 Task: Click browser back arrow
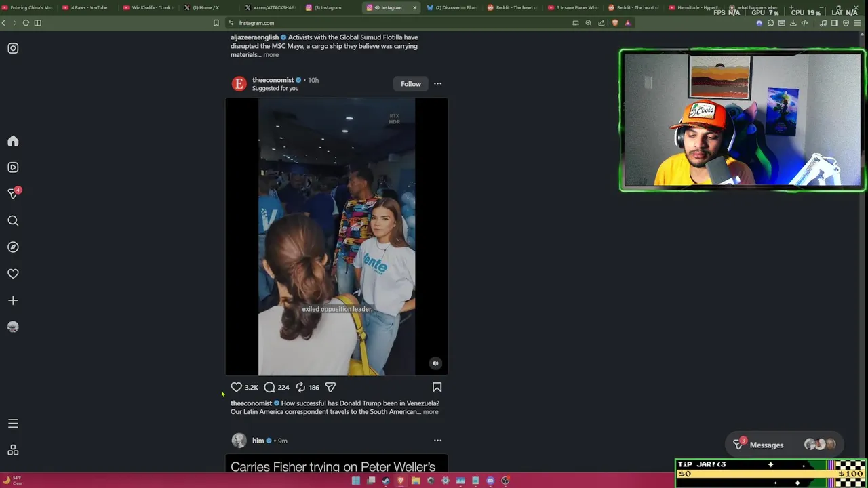point(4,23)
